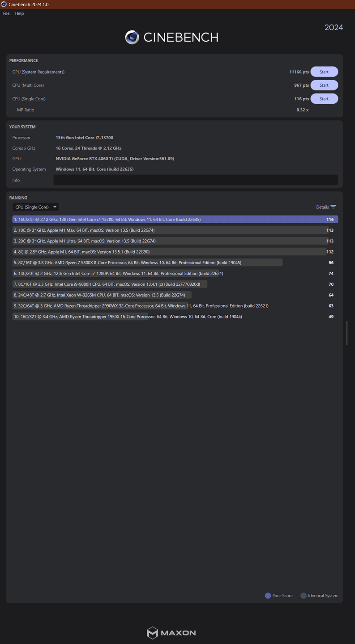
Task: Select ranking entry 3 Apple M1 Ultra
Action: [175, 241]
